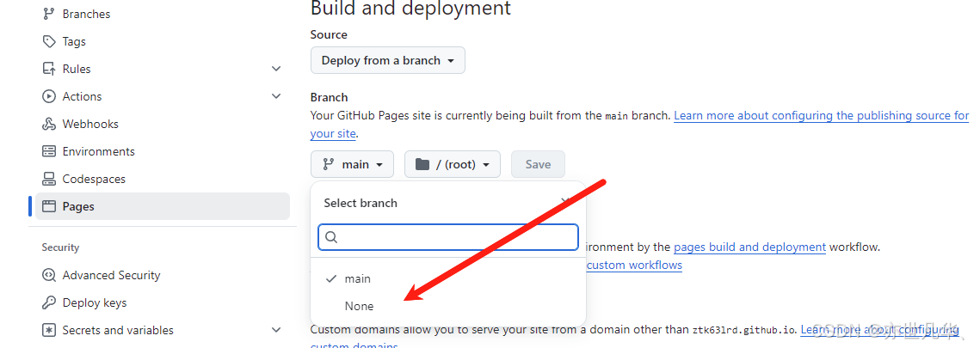
Task: Open Learn more about configuring custom domains link
Action: [x=879, y=330]
